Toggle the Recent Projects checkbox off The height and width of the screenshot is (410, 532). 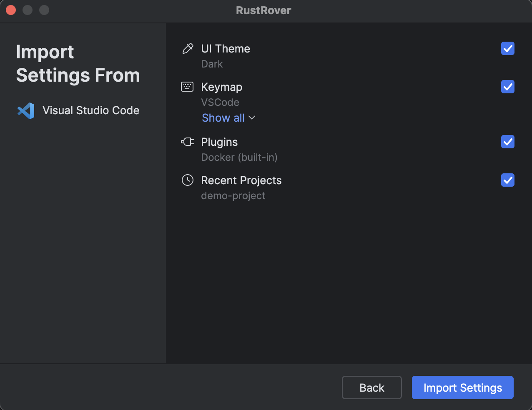tap(507, 180)
